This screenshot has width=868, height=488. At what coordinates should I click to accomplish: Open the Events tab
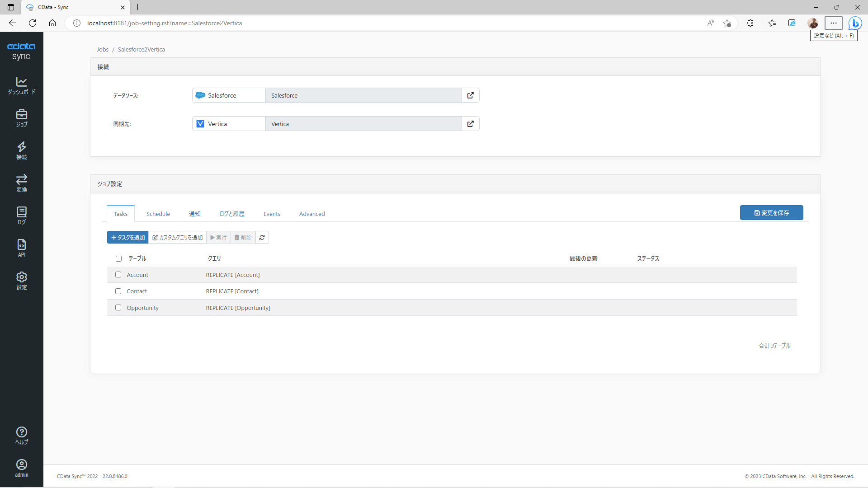[272, 214]
